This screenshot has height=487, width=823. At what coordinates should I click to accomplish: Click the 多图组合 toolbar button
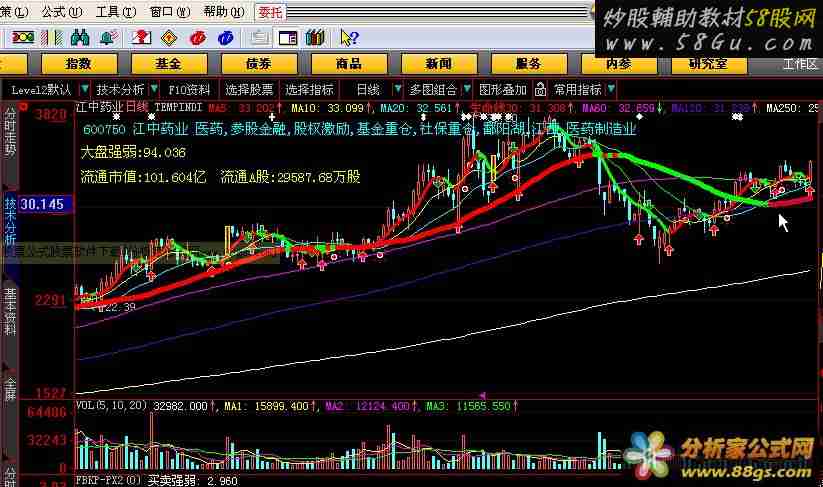coord(433,90)
